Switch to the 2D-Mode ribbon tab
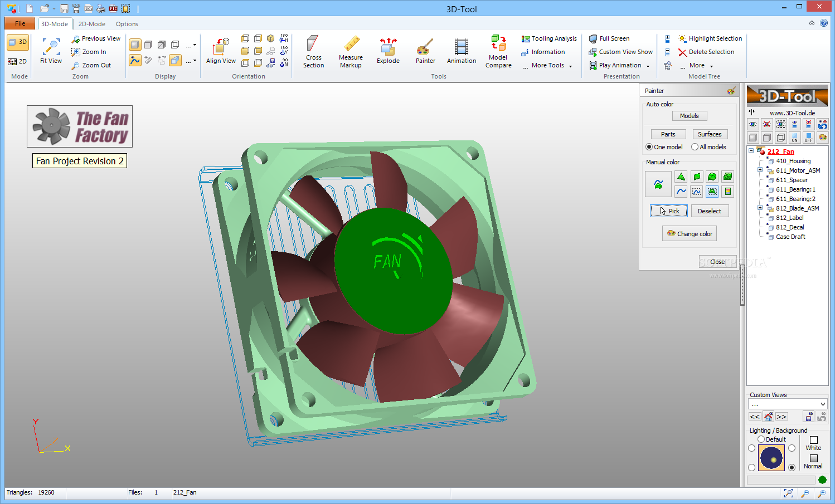 [x=91, y=24]
